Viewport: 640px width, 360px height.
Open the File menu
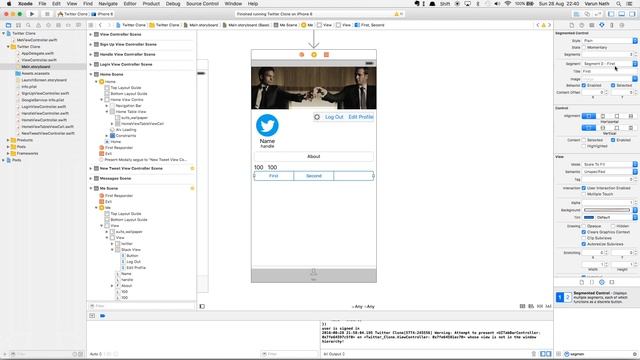pyautogui.click(x=42, y=4)
